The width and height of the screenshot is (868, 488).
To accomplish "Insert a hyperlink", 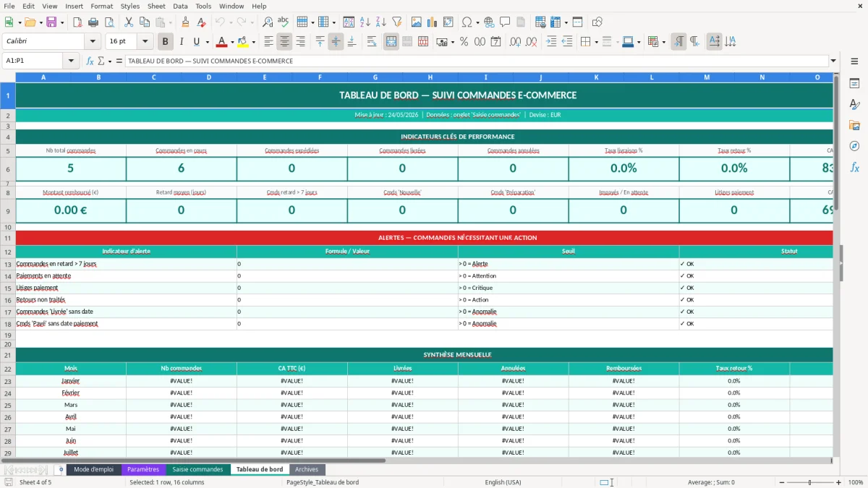I will coord(489,22).
